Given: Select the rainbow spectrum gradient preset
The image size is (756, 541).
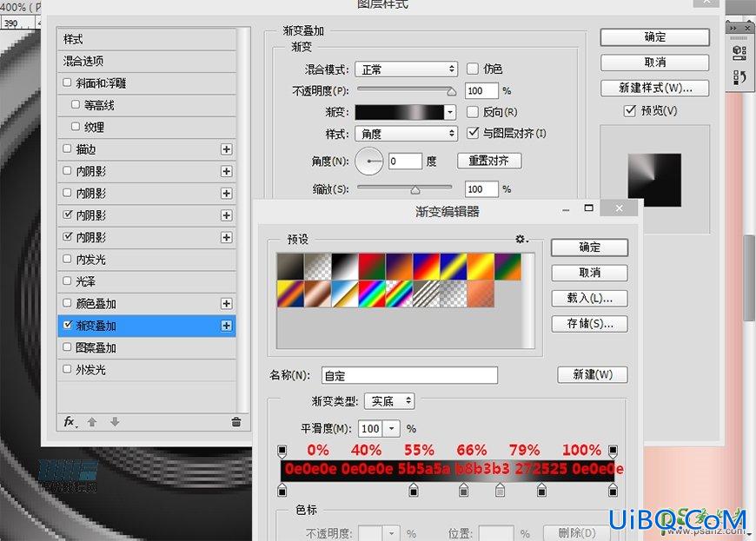Looking at the screenshot, I should (372, 294).
